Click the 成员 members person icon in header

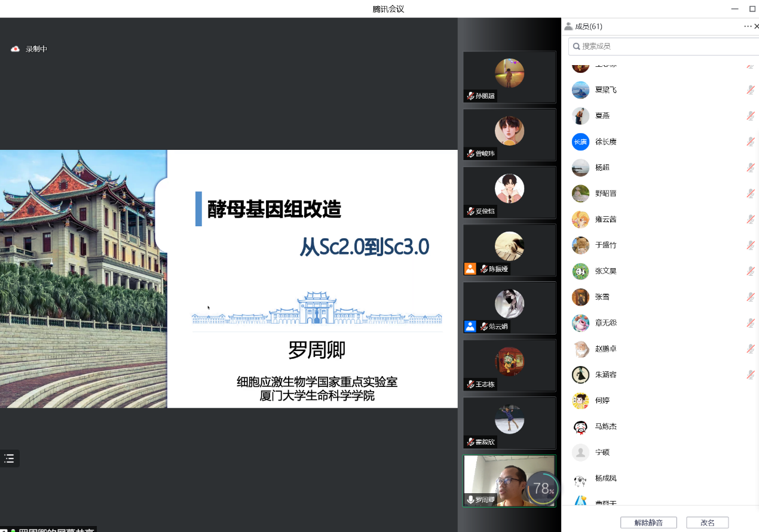[x=568, y=26]
